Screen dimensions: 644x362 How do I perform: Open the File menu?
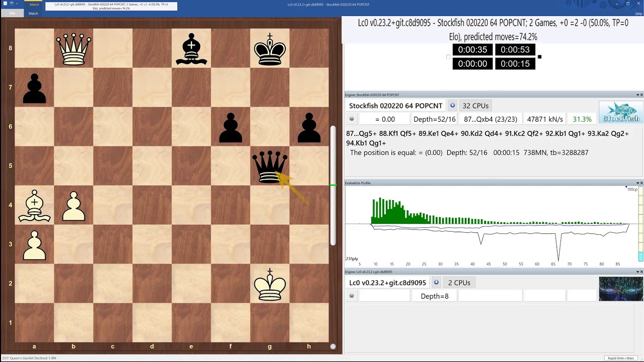coord(12,13)
